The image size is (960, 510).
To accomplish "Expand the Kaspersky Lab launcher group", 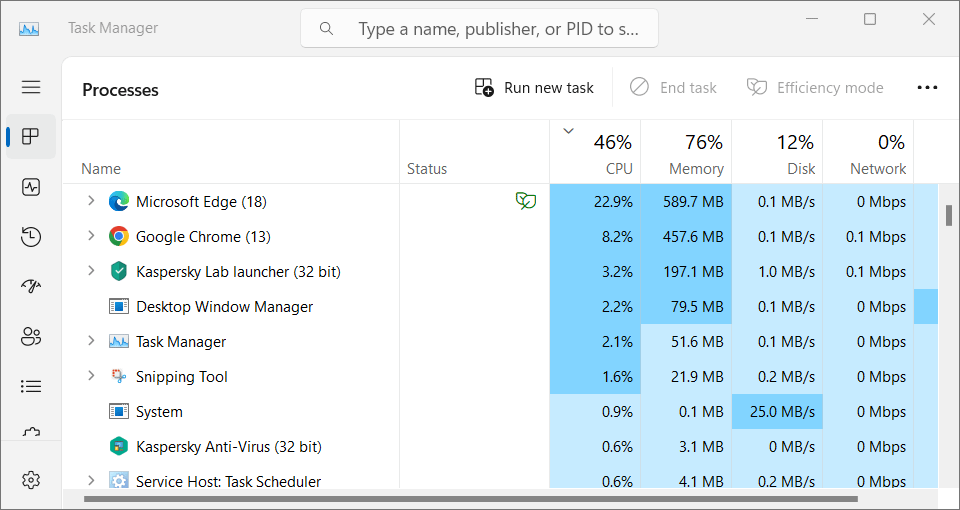I will point(91,271).
